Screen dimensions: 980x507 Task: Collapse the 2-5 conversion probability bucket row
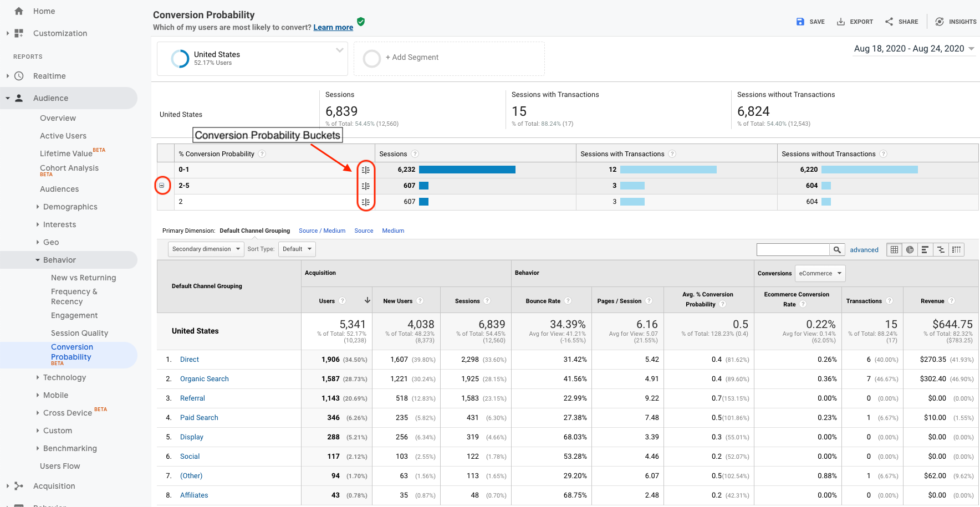(x=162, y=186)
